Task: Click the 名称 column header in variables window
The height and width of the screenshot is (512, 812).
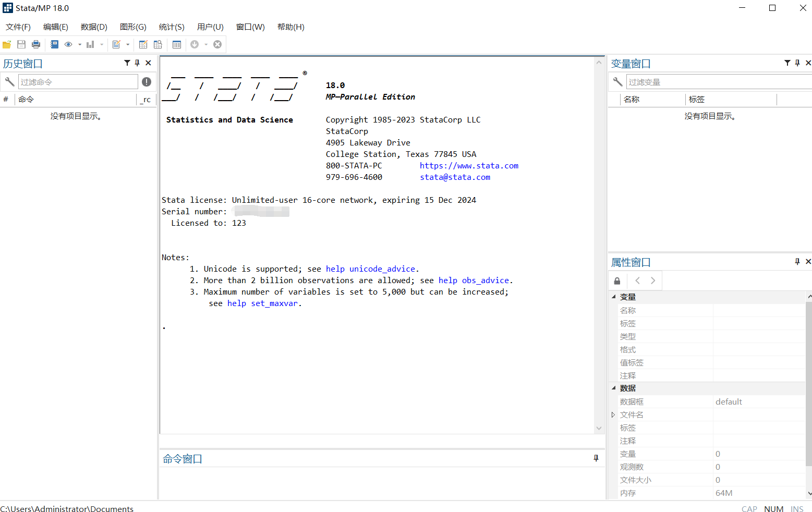Action: click(652, 99)
